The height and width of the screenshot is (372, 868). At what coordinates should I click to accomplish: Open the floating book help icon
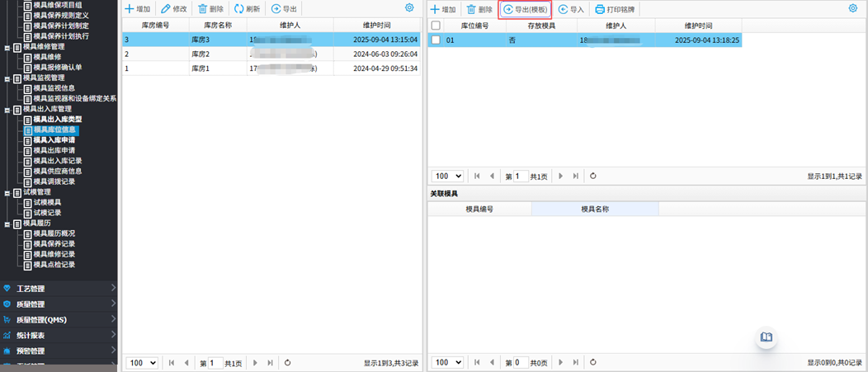coord(767,337)
